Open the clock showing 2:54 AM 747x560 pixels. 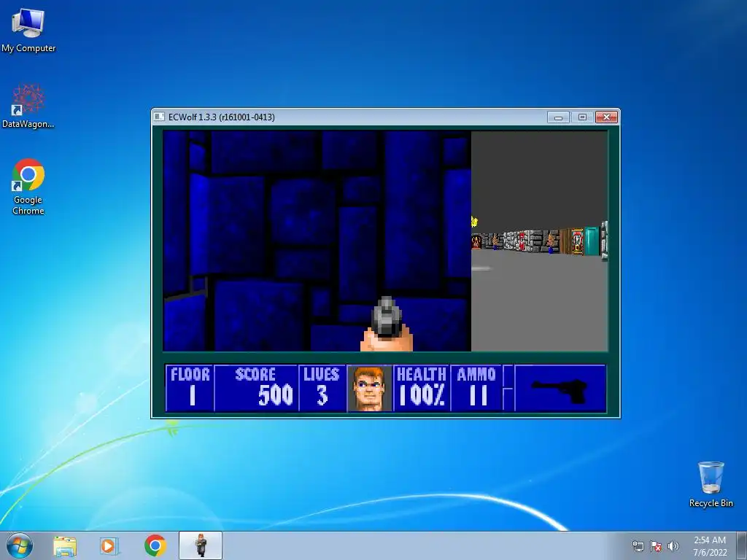coord(710,546)
